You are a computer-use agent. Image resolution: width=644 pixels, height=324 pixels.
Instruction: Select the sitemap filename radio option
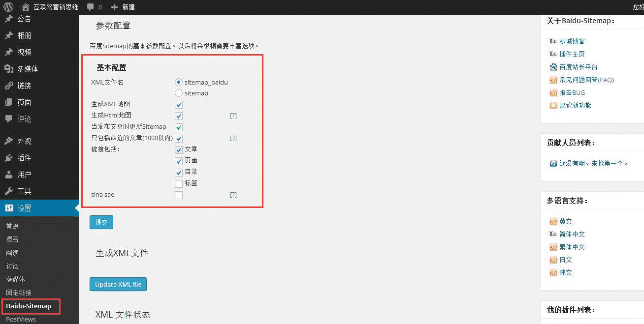[178, 93]
